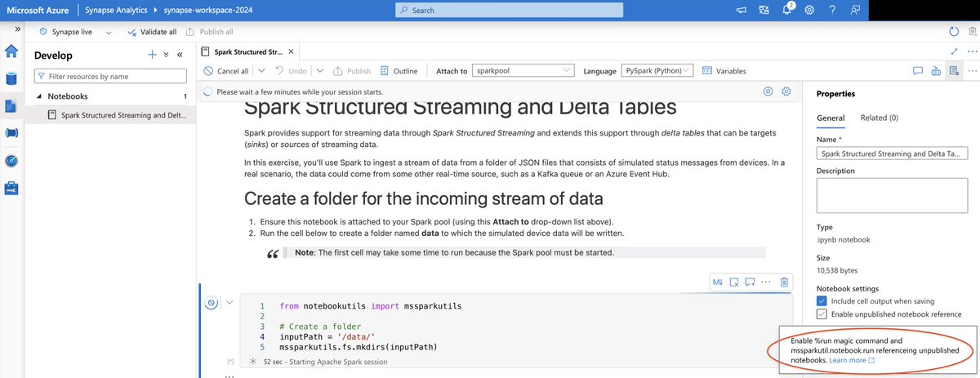Cancel the running code cell
This screenshot has width=980, height=378.
pos(211,303)
